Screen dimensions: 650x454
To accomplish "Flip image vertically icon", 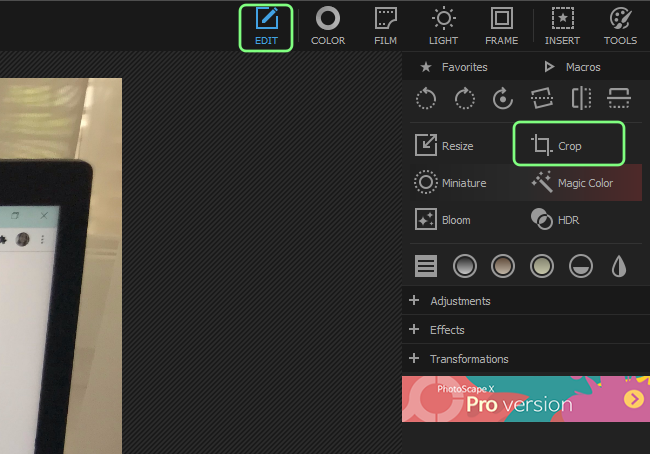I will 619,99.
